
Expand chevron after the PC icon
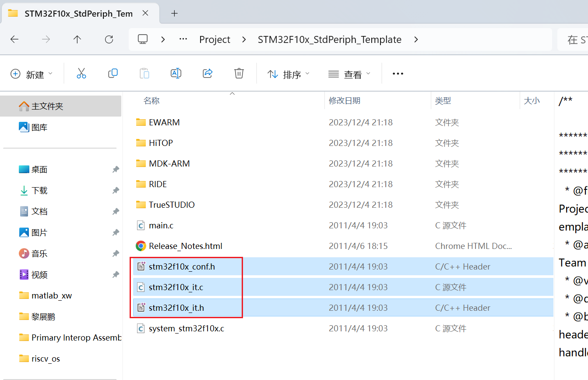click(x=163, y=39)
